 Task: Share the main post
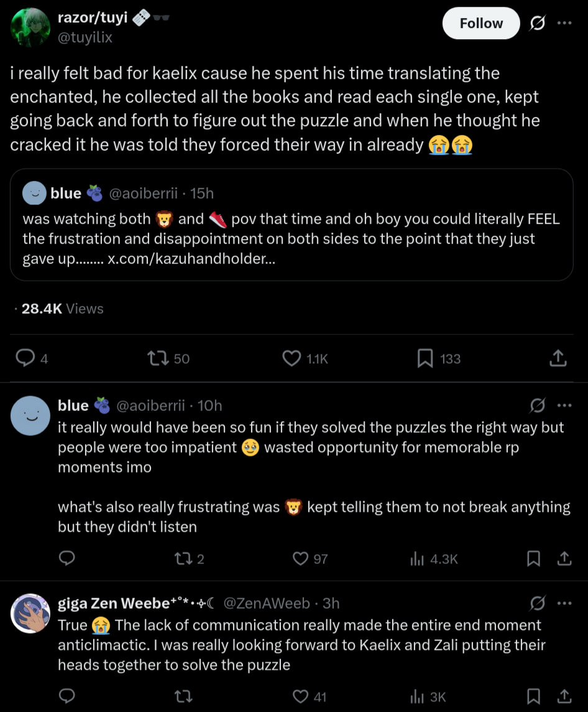[558, 358]
